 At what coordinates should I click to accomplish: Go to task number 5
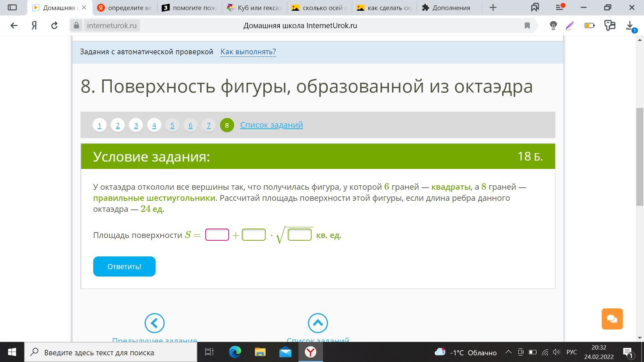[x=172, y=125]
